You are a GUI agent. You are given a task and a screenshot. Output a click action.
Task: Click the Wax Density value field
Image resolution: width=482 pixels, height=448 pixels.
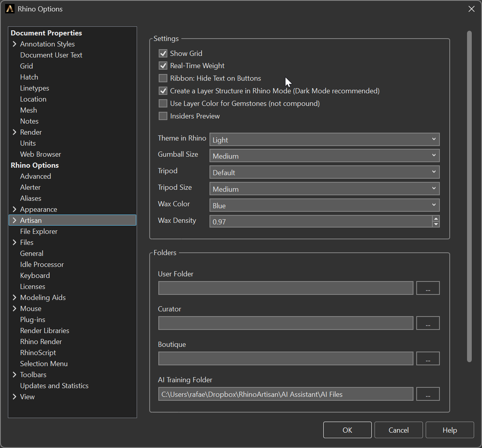click(x=321, y=222)
